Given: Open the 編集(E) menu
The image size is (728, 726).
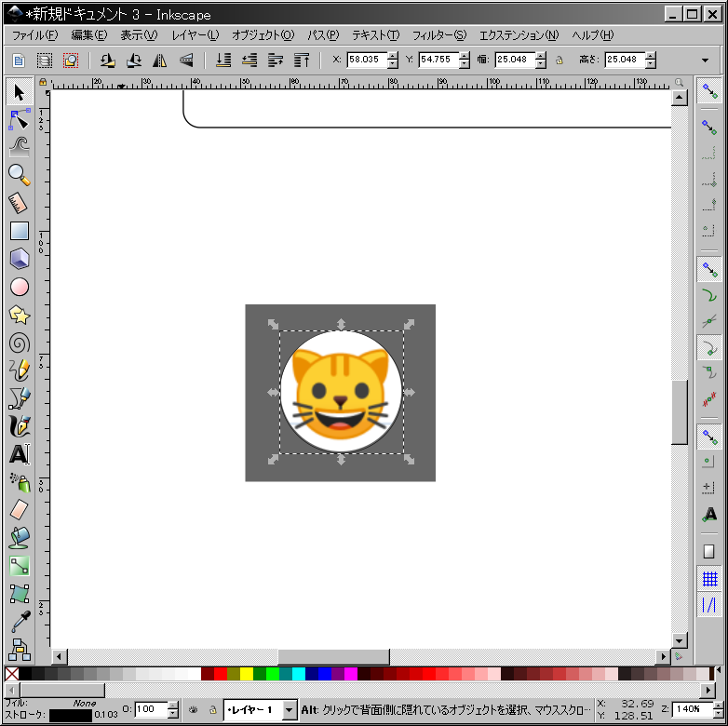Looking at the screenshot, I should point(88,35).
